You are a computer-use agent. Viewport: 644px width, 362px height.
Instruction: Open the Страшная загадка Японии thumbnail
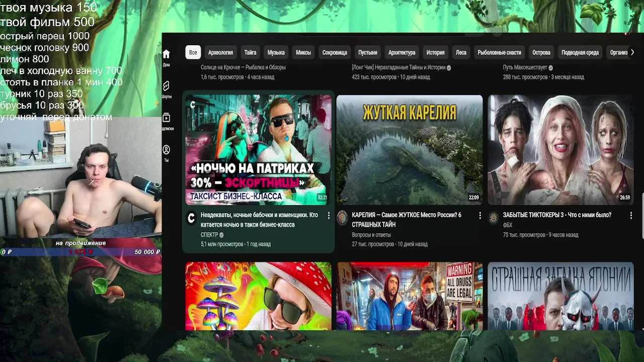point(560,296)
